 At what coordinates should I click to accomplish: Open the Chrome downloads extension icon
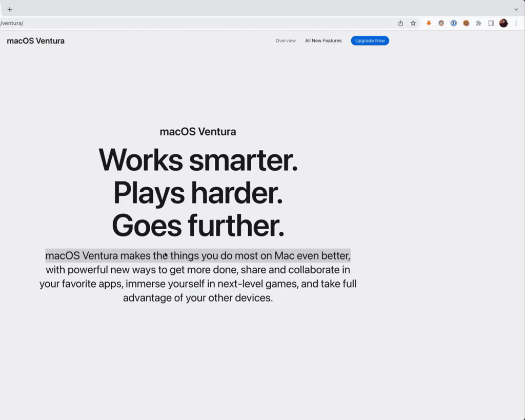[429, 23]
